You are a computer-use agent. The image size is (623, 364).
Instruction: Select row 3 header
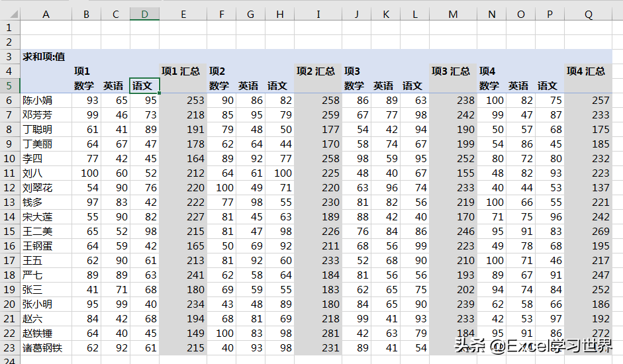click(9, 57)
